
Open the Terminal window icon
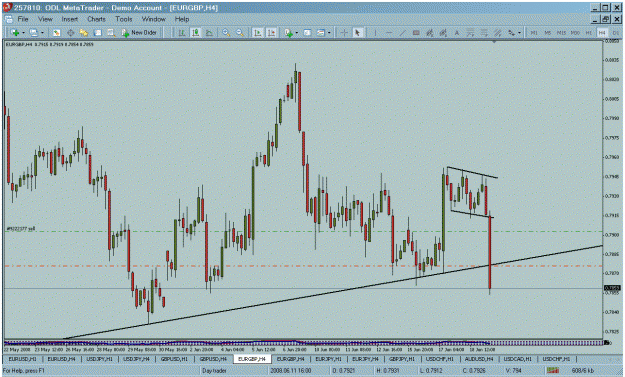click(x=97, y=33)
